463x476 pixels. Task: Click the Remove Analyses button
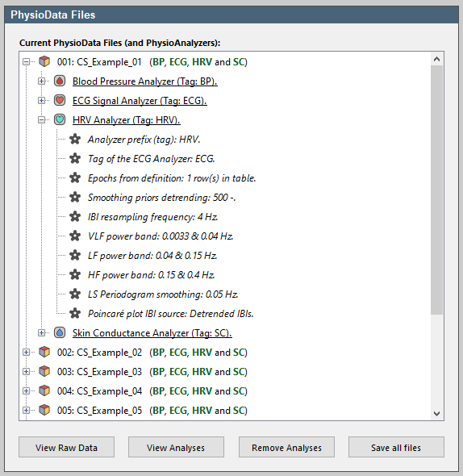click(x=286, y=447)
